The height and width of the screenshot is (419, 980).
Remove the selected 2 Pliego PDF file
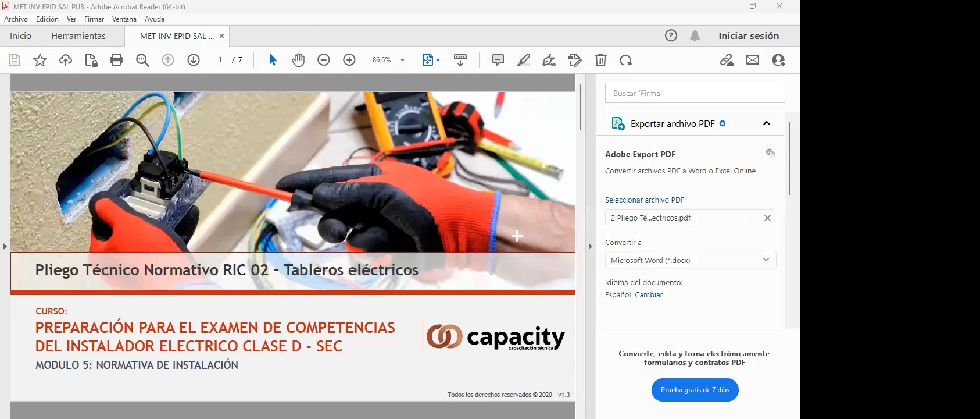(767, 218)
